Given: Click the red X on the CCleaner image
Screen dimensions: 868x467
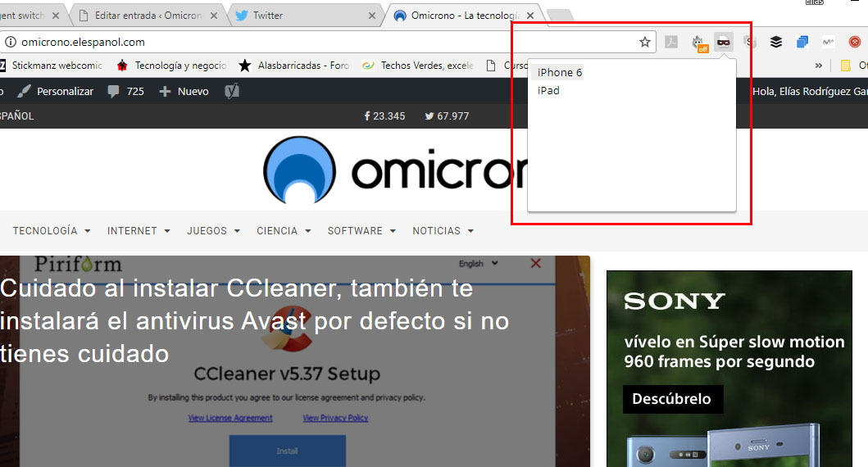Looking at the screenshot, I should coord(536,263).
